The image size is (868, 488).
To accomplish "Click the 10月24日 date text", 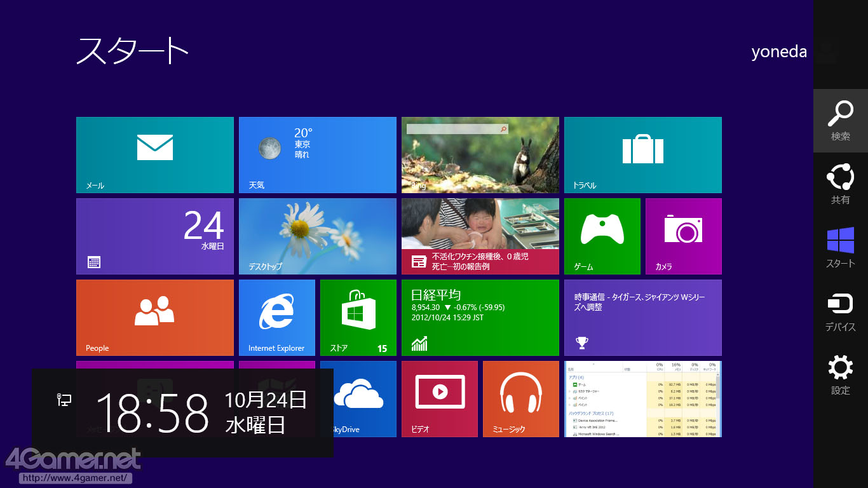I will tap(266, 400).
